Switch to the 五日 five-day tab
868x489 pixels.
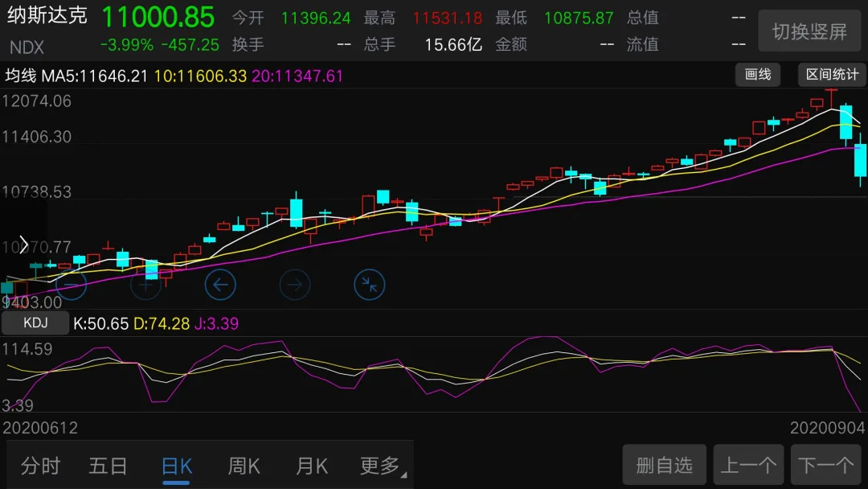(x=108, y=465)
